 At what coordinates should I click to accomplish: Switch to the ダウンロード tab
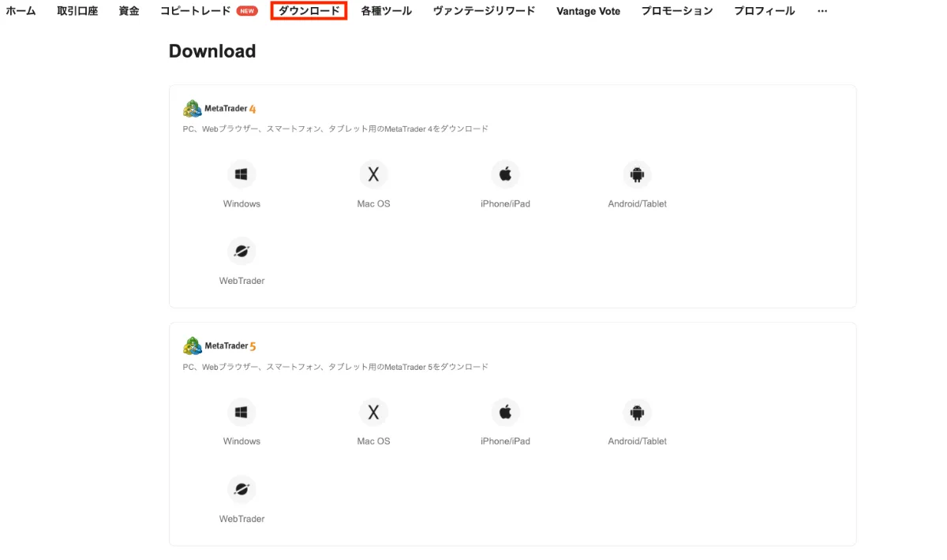(308, 11)
